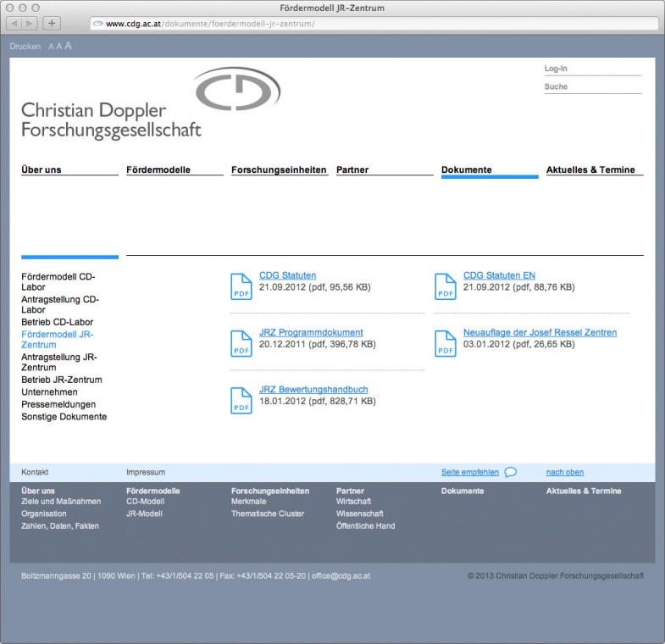
Task: Click the browser back arrow button
Action: (x=14, y=24)
